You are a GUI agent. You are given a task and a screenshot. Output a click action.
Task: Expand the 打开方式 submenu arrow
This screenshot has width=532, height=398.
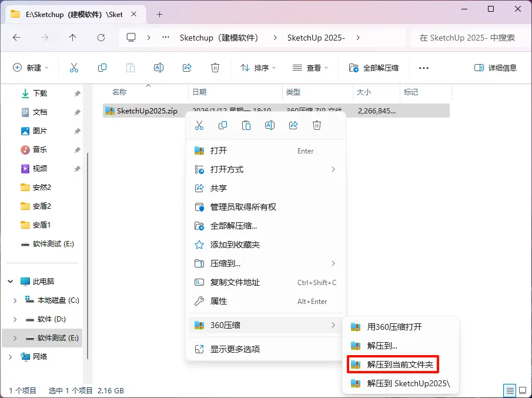point(333,169)
